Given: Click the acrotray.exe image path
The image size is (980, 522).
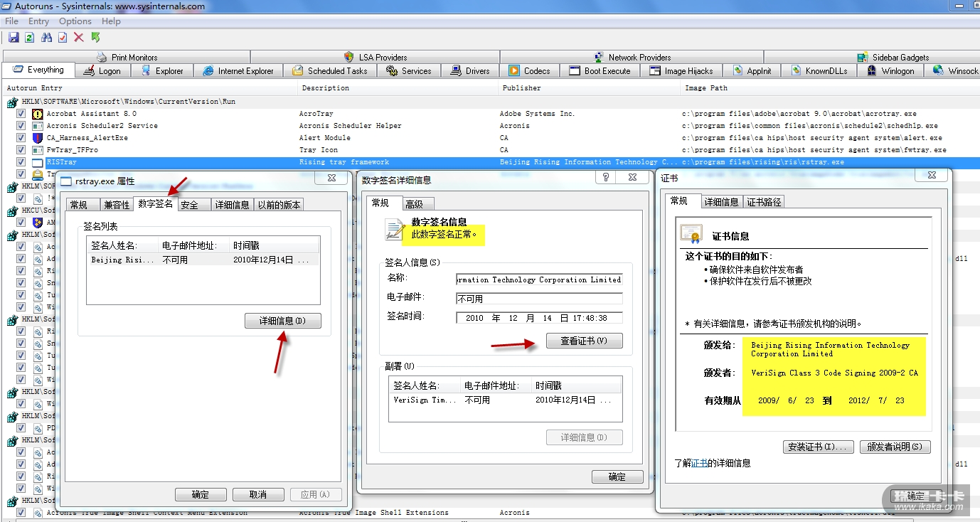Looking at the screenshot, I should [801, 114].
